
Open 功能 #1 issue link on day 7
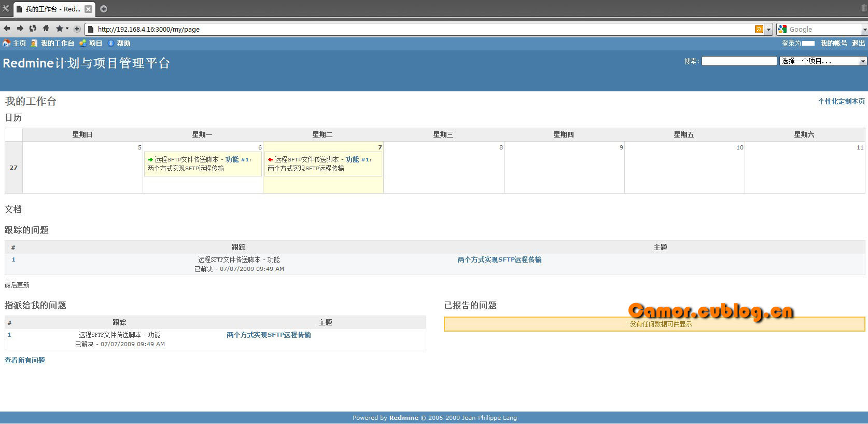coord(358,160)
